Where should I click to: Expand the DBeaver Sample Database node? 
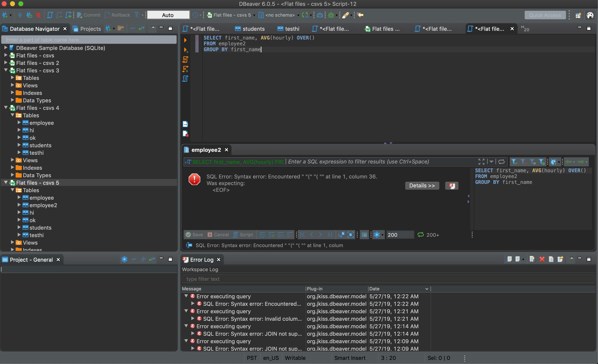coord(6,48)
